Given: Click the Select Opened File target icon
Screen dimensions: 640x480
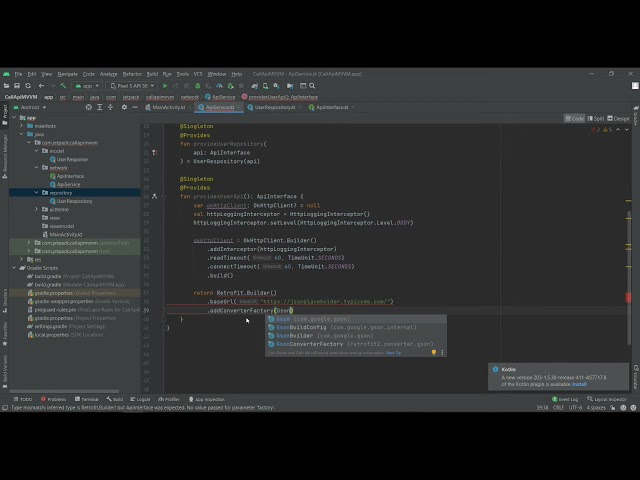Looking at the screenshot, I should pyautogui.click(x=89, y=107).
